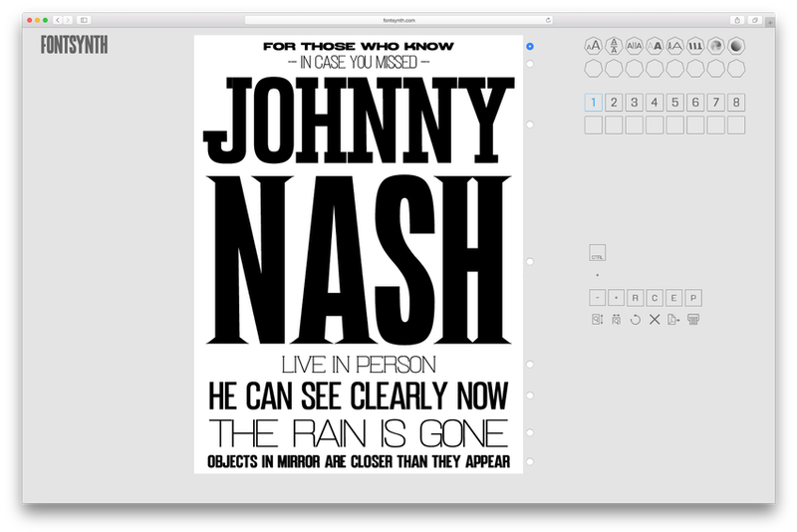797x532 pixels.
Task: Click the slanted bars heptagon icon
Action: pos(694,46)
